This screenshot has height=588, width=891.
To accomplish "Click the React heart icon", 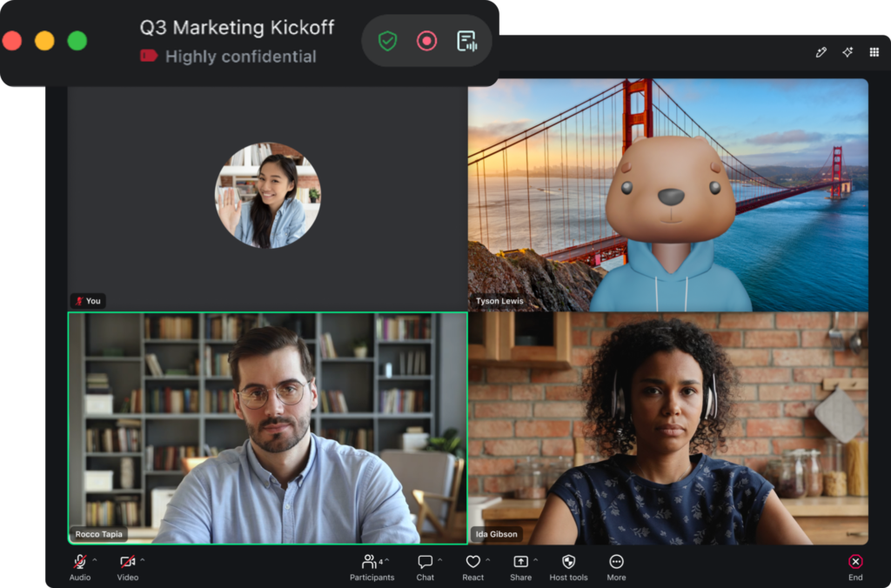I will coord(472,568).
